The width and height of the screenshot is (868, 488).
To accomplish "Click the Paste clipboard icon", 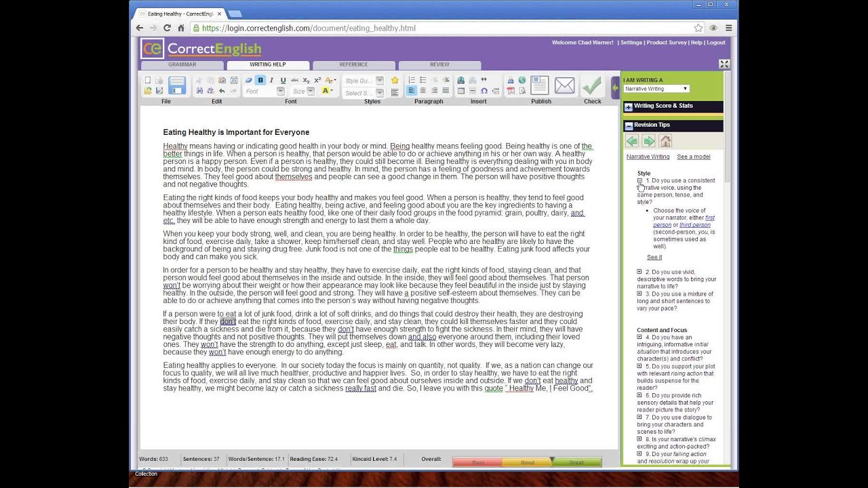I will 222,80.
